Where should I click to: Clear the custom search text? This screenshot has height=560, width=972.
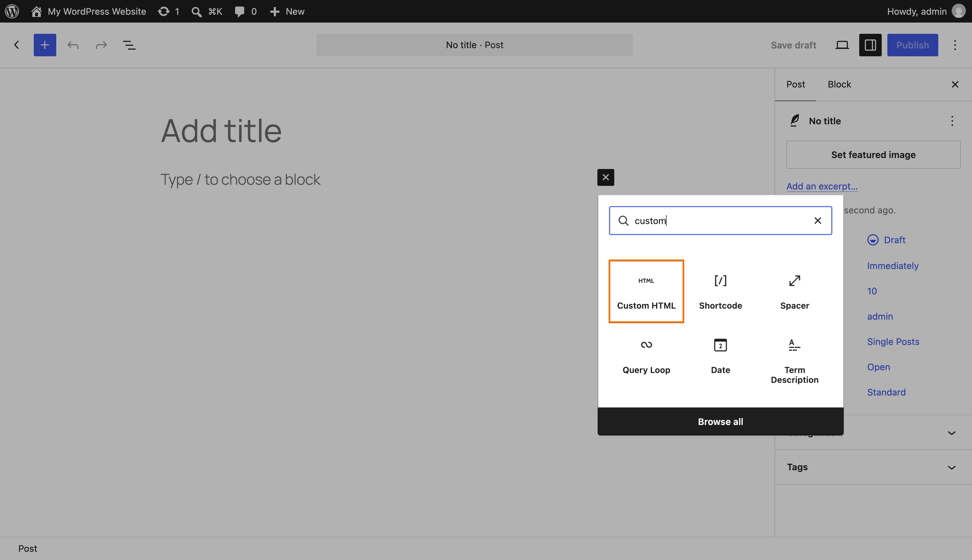818,220
